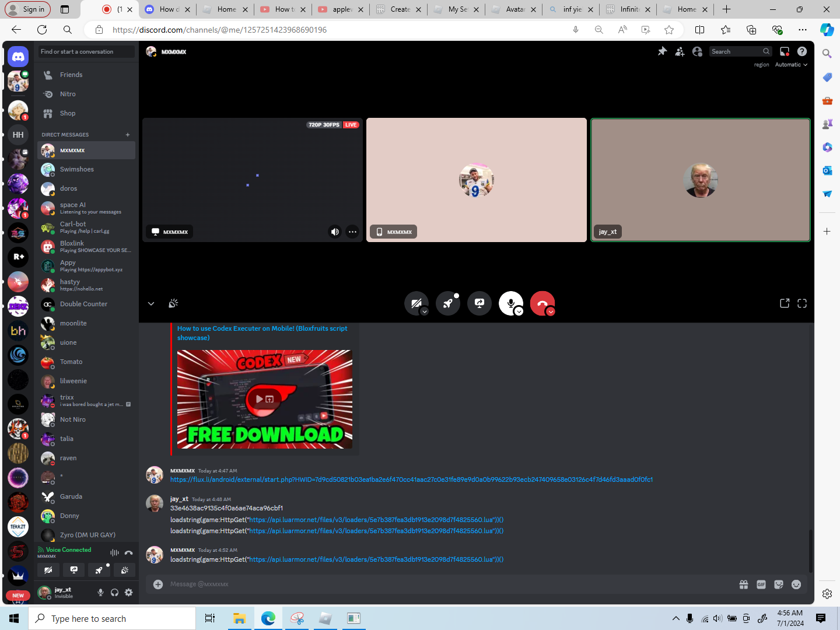The width and height of the screenshot is (840, 630).
Task: Open microphone input options arrow
Action: click(x=519, y=311)
